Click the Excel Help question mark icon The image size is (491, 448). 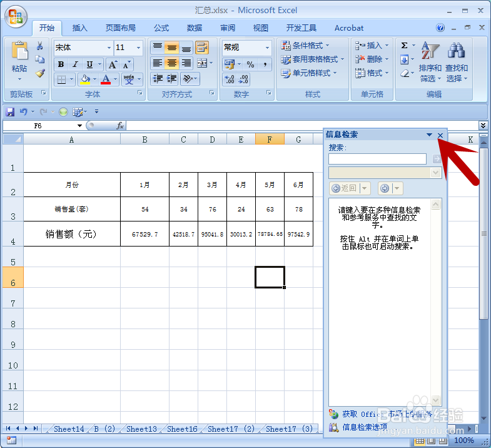[440, 28]
